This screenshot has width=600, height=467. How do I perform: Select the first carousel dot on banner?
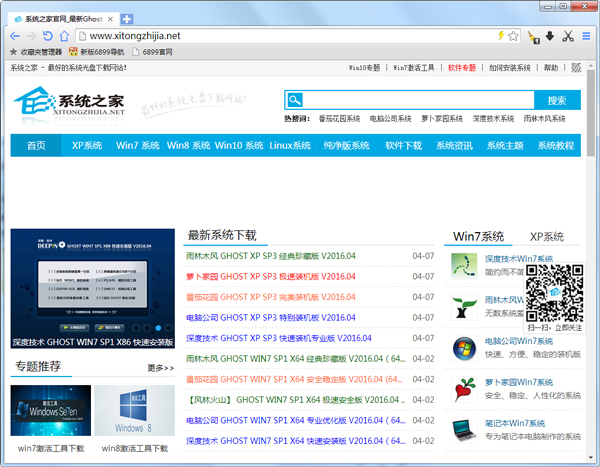[x=136, y=328]
